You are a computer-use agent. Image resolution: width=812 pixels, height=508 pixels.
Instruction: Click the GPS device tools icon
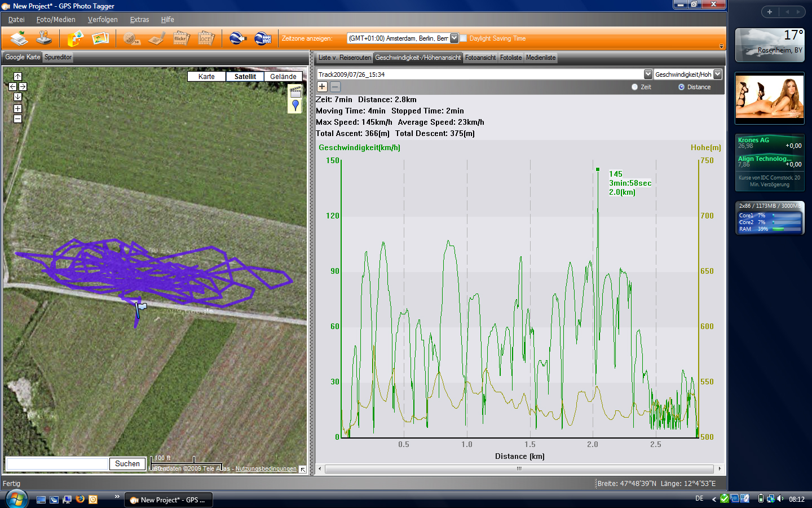[x=44, y=38]
